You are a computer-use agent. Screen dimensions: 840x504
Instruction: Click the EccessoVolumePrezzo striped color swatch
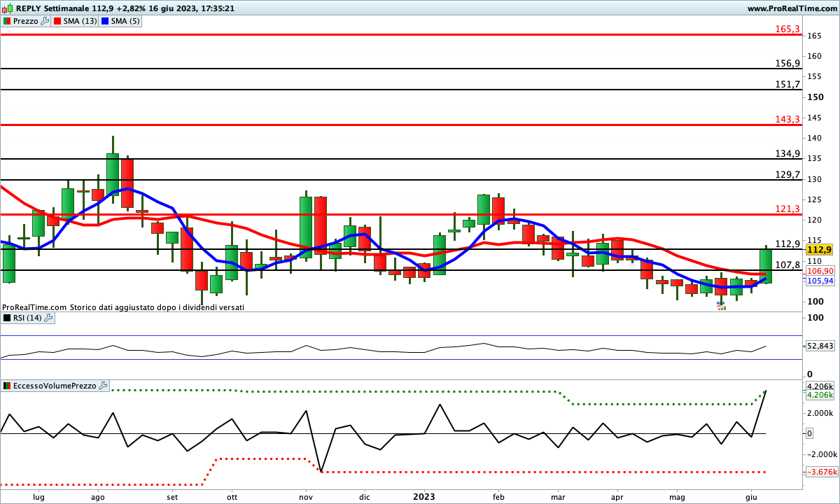pyautogui.click(x=7, y=386)
